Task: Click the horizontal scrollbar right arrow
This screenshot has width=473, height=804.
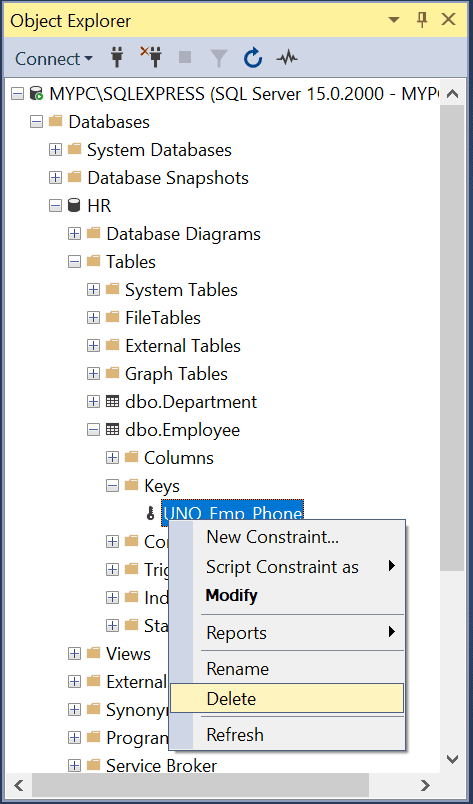Action: (424, 785)
